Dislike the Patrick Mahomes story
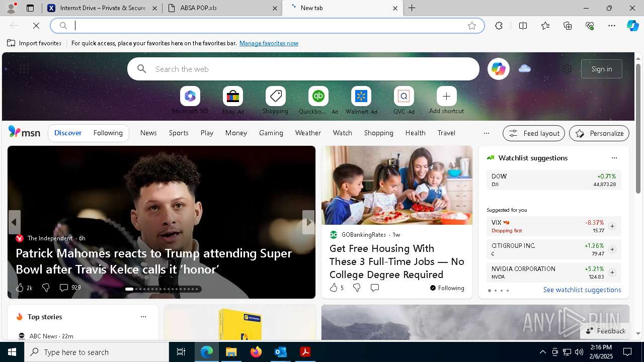 coord(46,288)
